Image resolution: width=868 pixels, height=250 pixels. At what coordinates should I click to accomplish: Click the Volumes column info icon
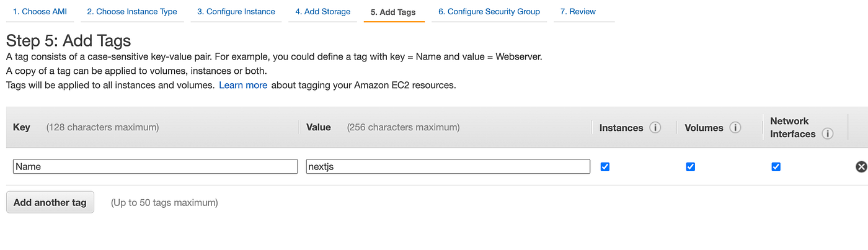735,128
